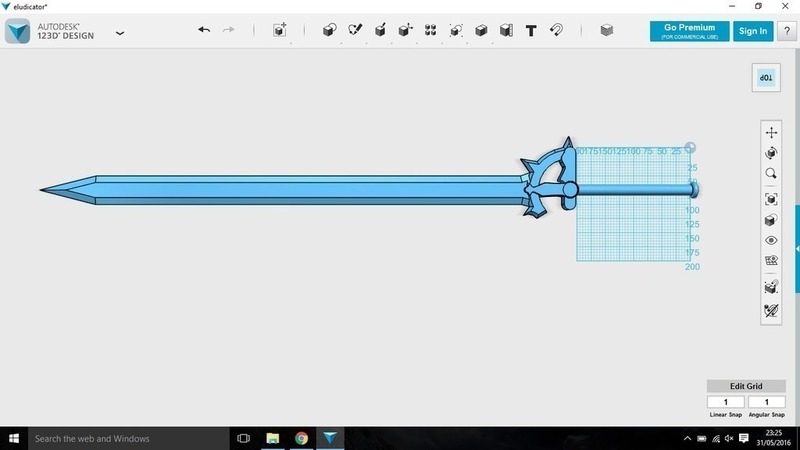The width and height of the screenshot is (800, 450).
Task: Open the Construct tools menu
Action: 380,30
